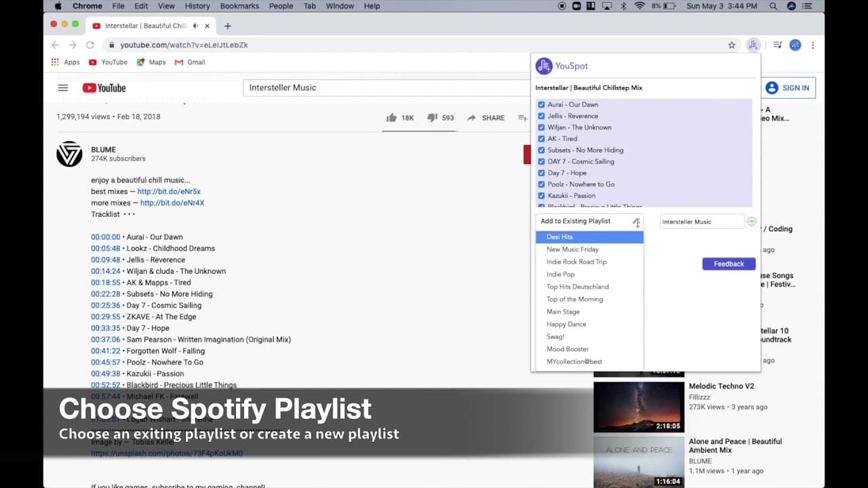Open the Apps bookmark icon

pos(55,62)
